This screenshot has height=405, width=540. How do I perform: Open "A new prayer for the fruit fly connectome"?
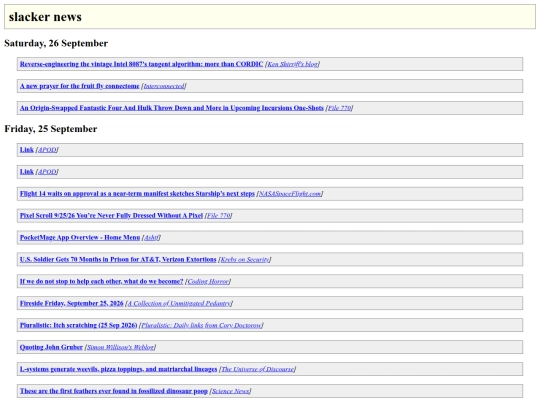click(x=80, y=86)
